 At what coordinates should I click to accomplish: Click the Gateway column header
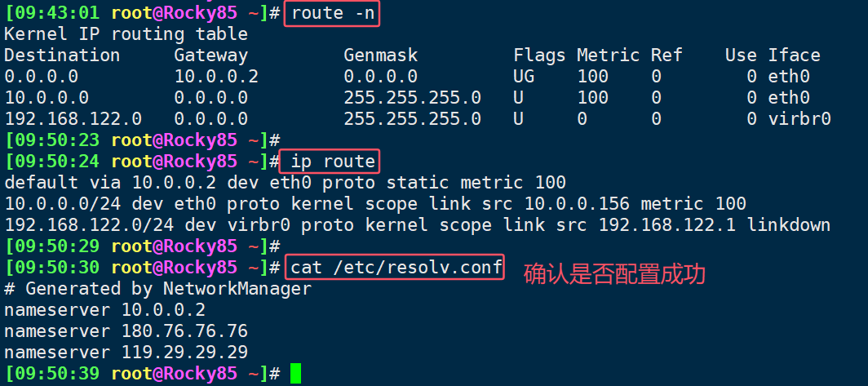[211, 56]
